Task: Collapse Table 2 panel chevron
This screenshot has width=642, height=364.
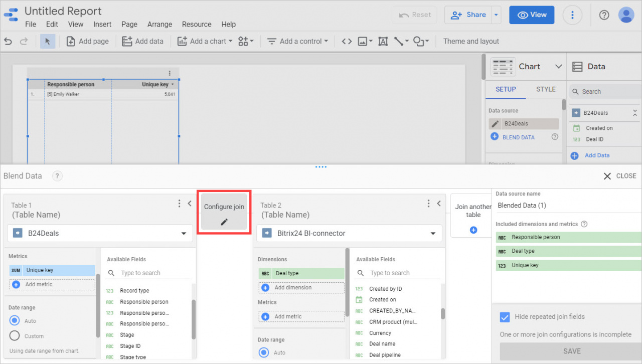Action: pyautogui.click(x=439, y=204)
